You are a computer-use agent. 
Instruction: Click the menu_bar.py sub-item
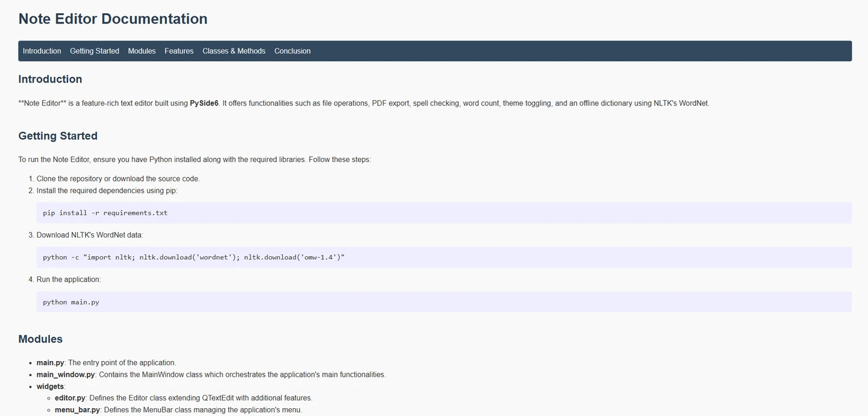178,410
